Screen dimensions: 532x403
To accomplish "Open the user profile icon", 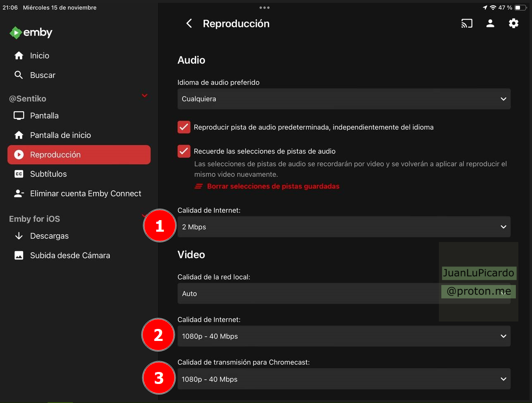I will pos(490,24).
